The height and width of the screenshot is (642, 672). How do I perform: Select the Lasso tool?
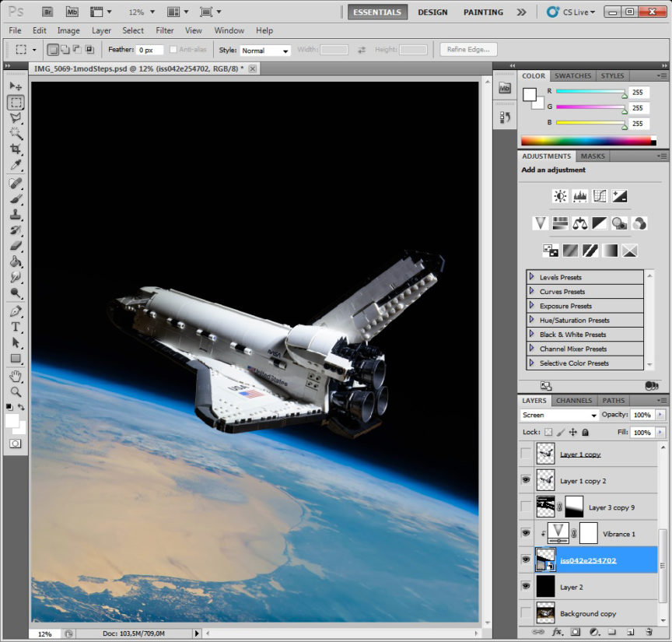point(16,118)
